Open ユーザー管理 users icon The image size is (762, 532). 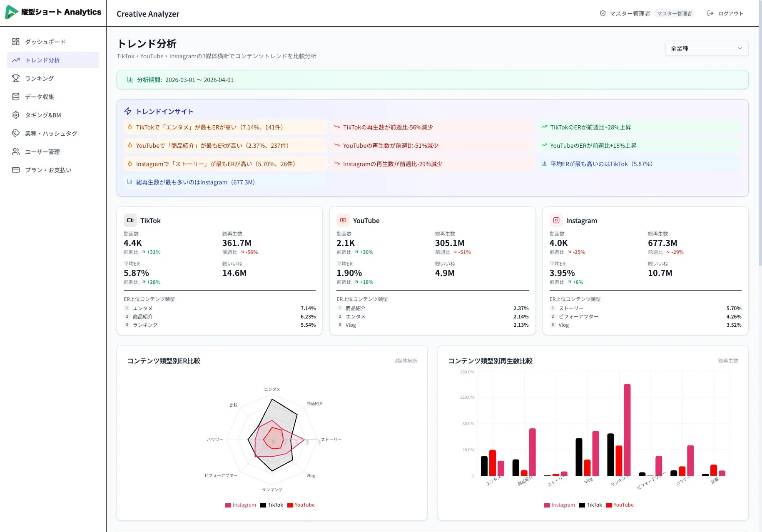click(16, 152)
